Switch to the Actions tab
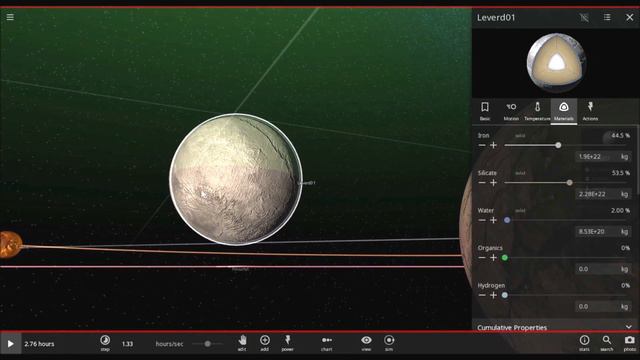This screenshot has width=640, height=360. point(590,111)
